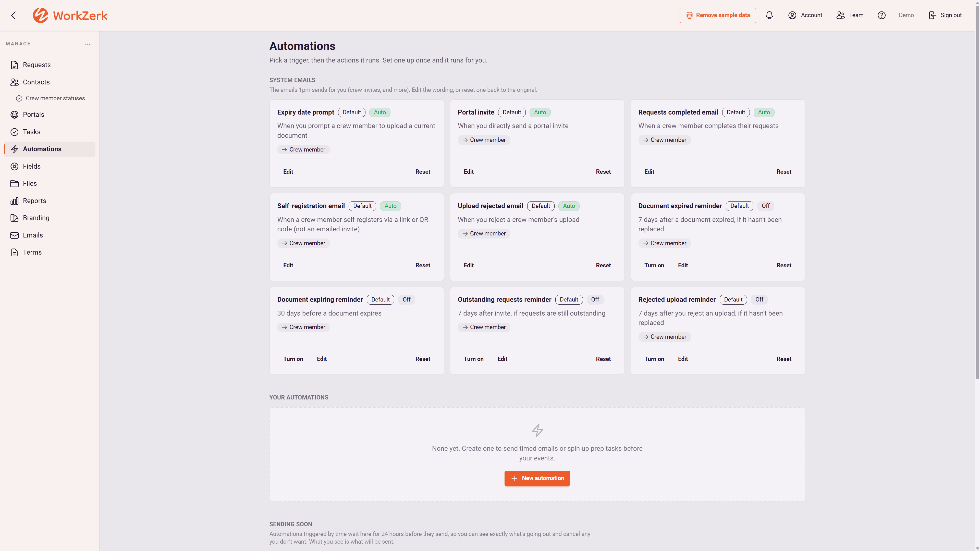Edit the Upload rejected email
Viewport: 980px width, 551px height.
[468, 265]
